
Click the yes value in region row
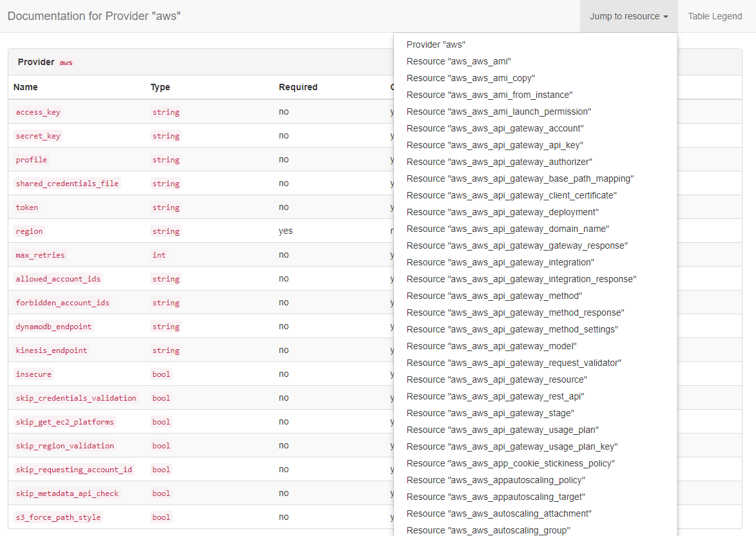pyautogui.click(x=286, y=231)
